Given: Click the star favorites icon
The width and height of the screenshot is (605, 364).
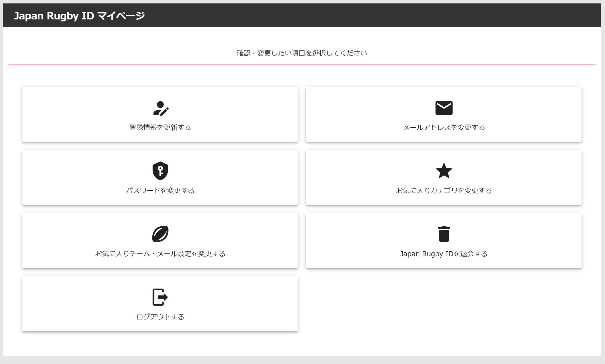Looking at the screenshot, I should (444, 171).
